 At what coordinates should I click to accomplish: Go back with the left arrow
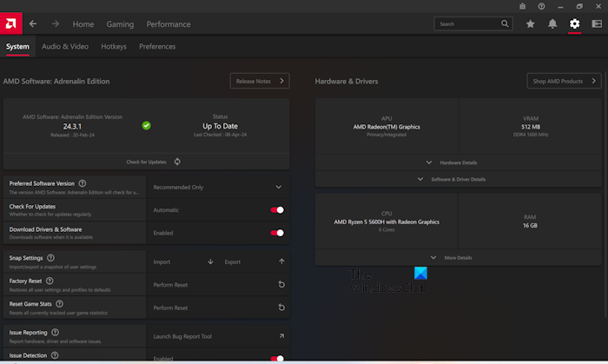click(33, 24)
